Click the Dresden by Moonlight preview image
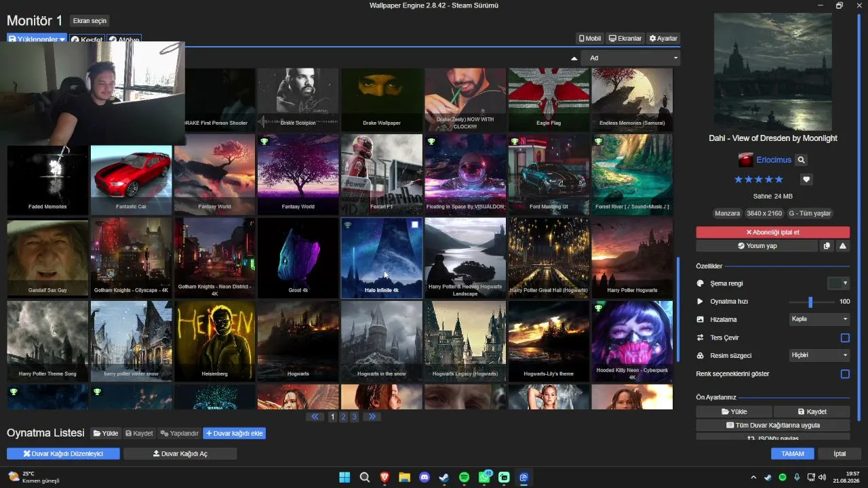 773,71
